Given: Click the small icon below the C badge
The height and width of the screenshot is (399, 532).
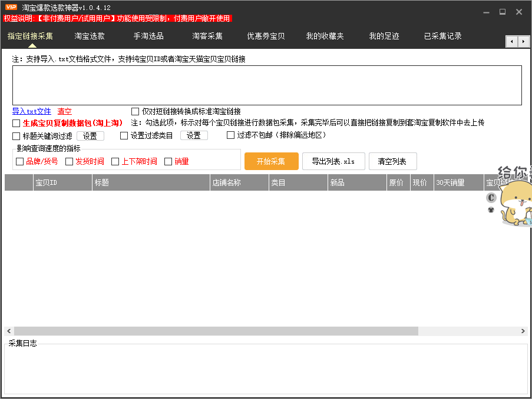Looking at the screenshot, I should pos(491,209).
